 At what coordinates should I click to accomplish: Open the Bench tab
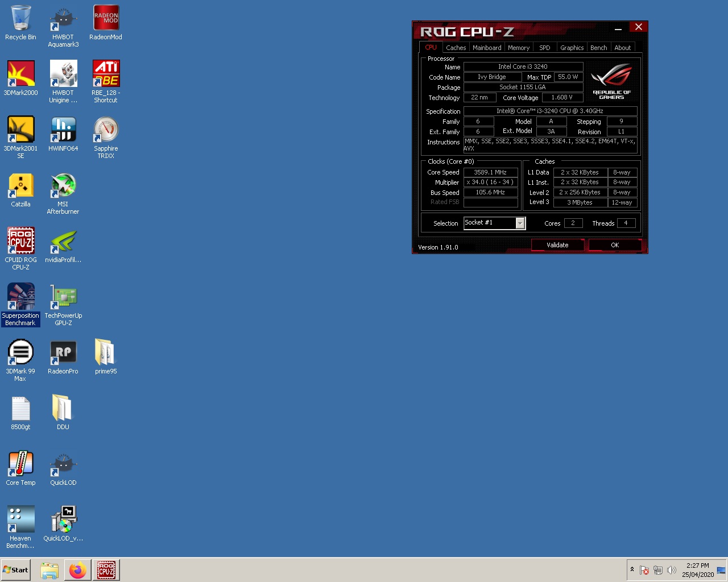click(598, 48)
